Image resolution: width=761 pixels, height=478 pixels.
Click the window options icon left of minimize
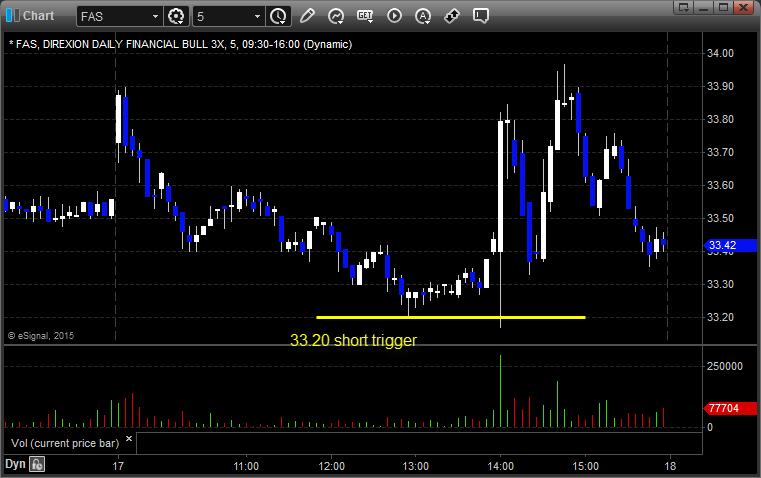click(684, 7)
